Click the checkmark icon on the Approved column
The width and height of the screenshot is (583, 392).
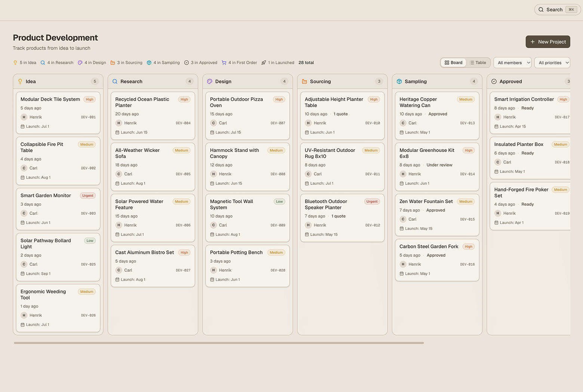point(494,81)
